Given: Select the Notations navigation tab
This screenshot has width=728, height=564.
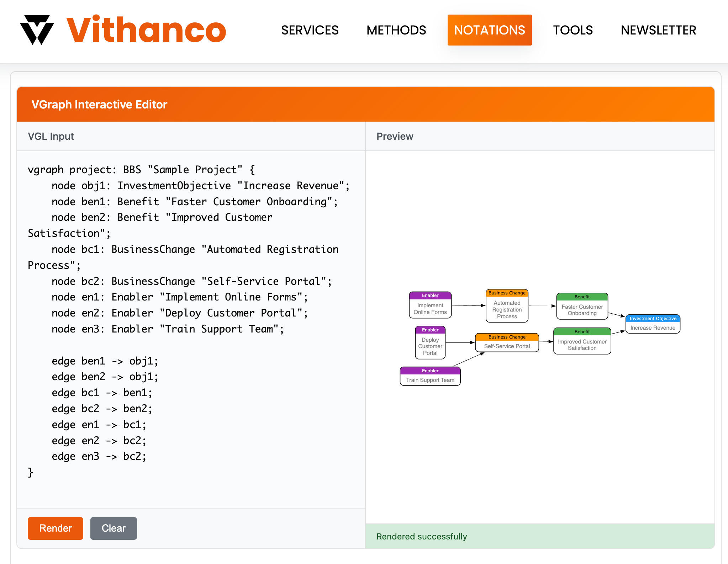Looking at the screenshot, I should click(x=489, y=30).
